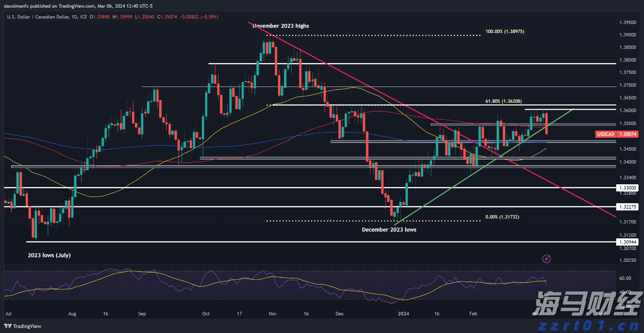Click the current price label 1.35074 on axis
This screenshot has height=333, width=644.
pos(627,134)
